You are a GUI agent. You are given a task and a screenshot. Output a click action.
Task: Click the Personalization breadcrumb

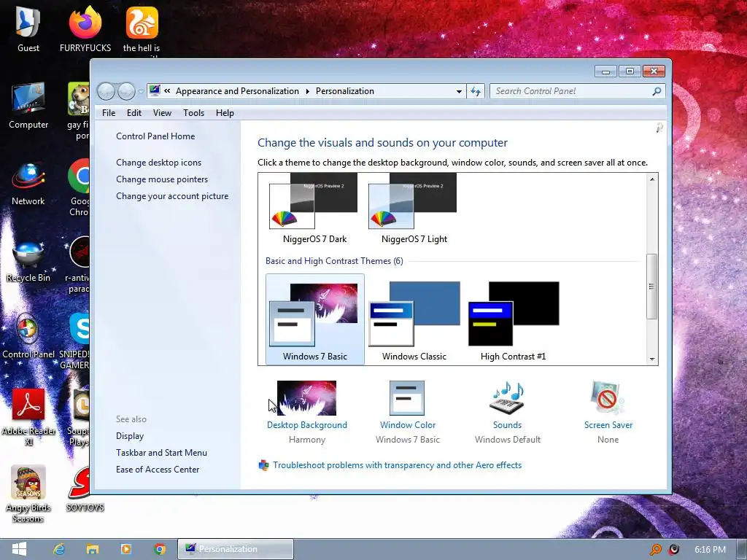345,91
